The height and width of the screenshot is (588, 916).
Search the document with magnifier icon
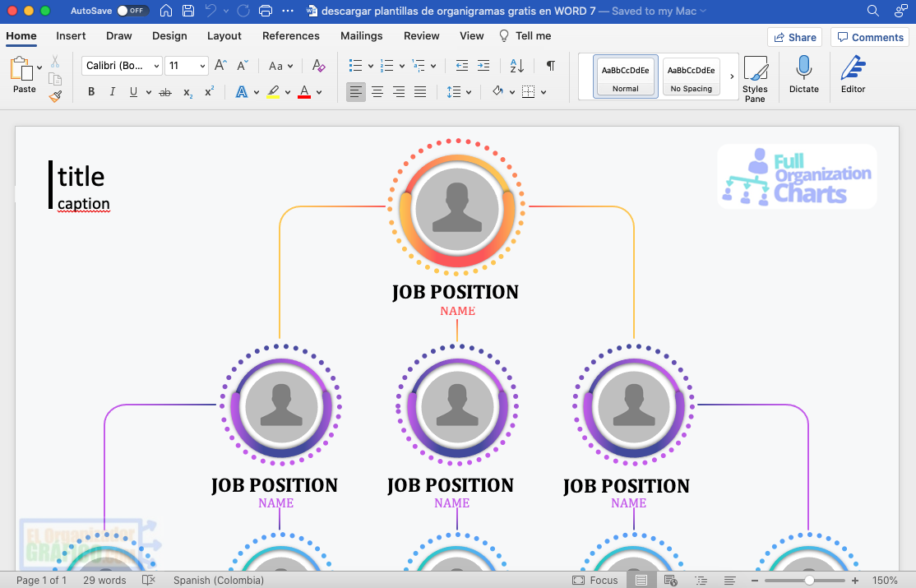pos(872,11)
